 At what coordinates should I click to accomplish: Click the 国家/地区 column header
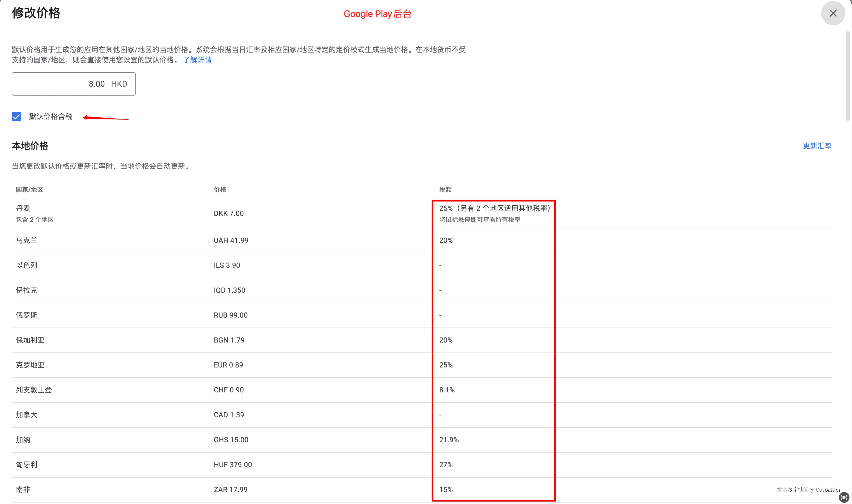point(29,189)
